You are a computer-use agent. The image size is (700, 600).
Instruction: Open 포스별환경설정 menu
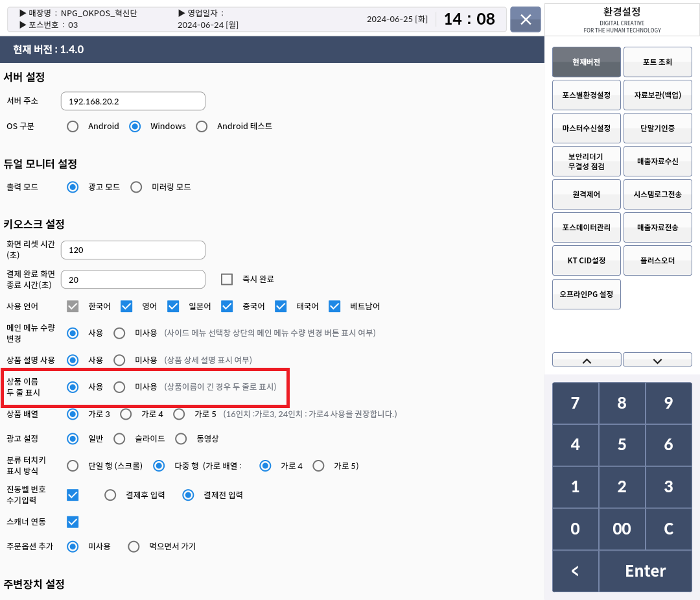[587, 95]
